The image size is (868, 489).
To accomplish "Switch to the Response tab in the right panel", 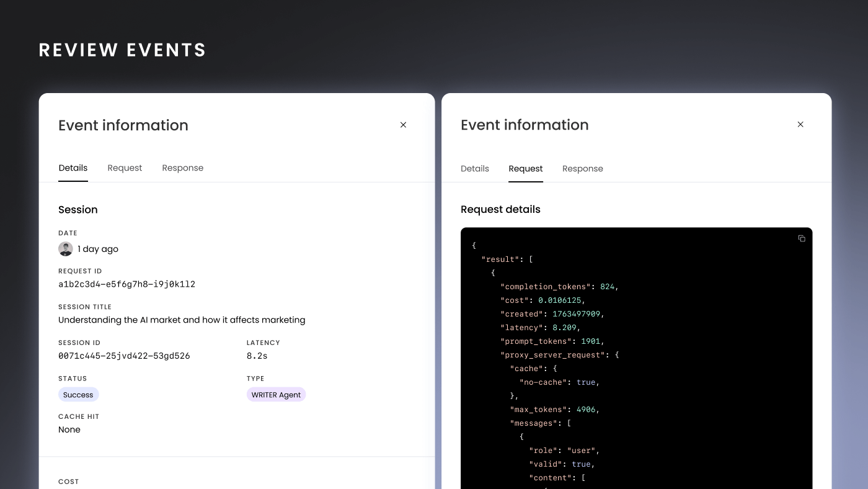I will [582, 169].
